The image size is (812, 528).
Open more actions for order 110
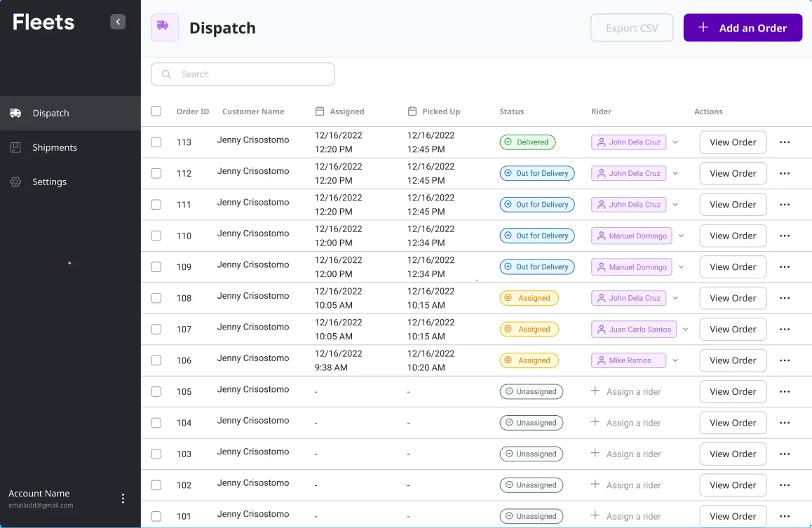[x=785, y=236]
